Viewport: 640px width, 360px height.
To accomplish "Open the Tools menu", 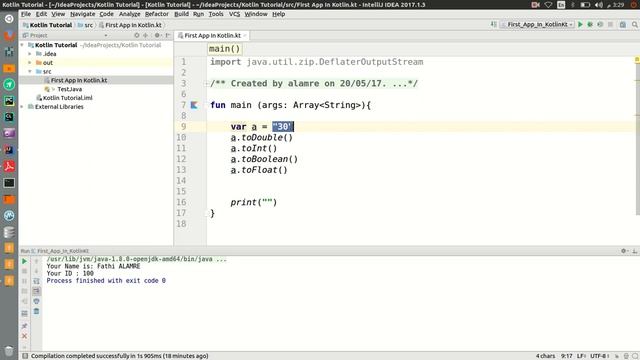I will pos(216,14).
